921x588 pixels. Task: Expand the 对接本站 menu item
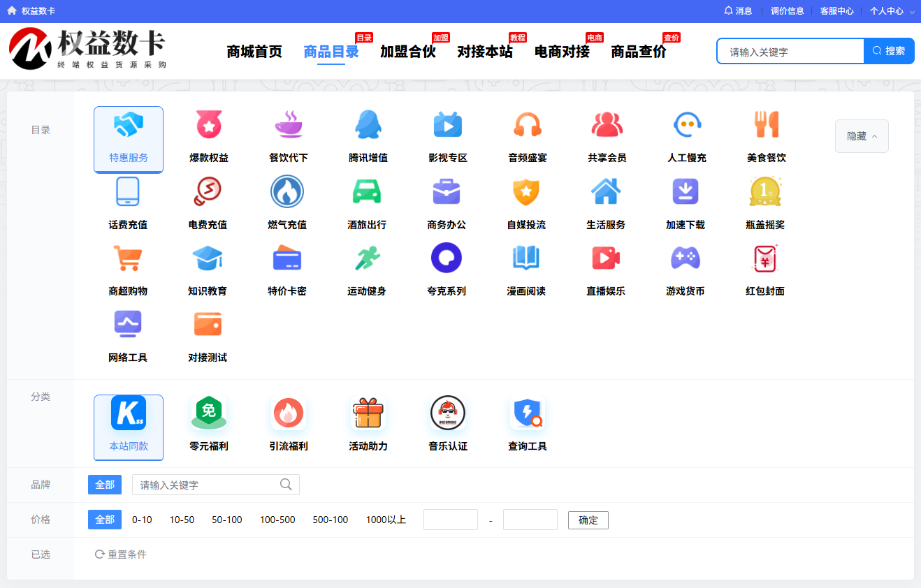(x=485, y=51)
